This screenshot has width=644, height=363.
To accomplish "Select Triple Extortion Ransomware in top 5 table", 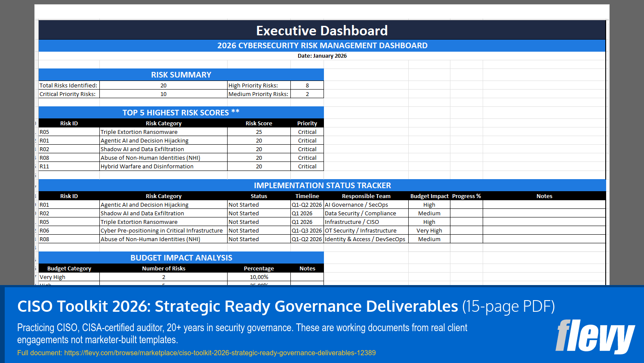I will pyautogui.click(x=163, y=132).
